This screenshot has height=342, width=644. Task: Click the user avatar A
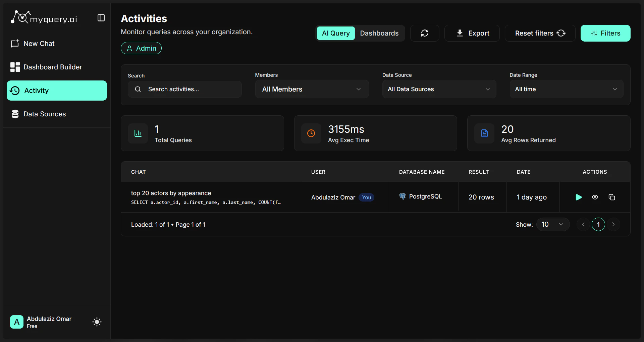pyautogui.click(x=17, y=322)
